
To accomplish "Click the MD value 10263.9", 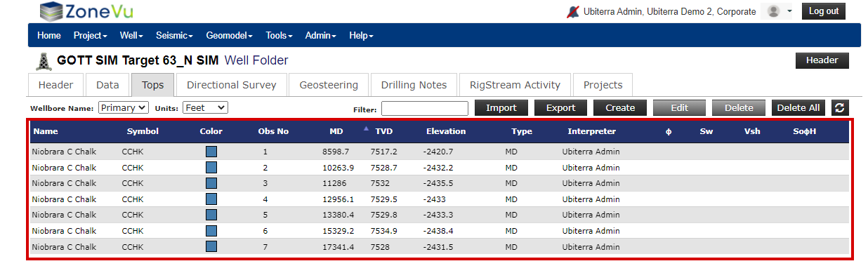I will 338,168.
